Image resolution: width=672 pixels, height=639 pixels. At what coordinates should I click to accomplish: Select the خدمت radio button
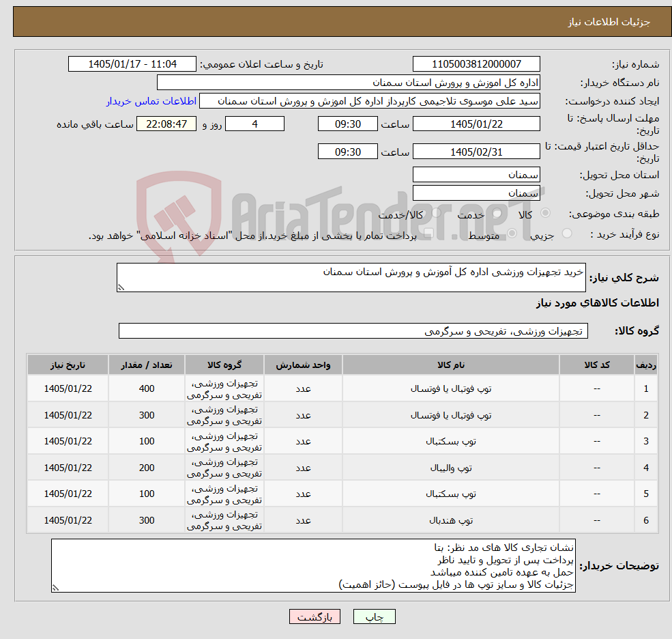pyautogui.click(x=497, y=213)
